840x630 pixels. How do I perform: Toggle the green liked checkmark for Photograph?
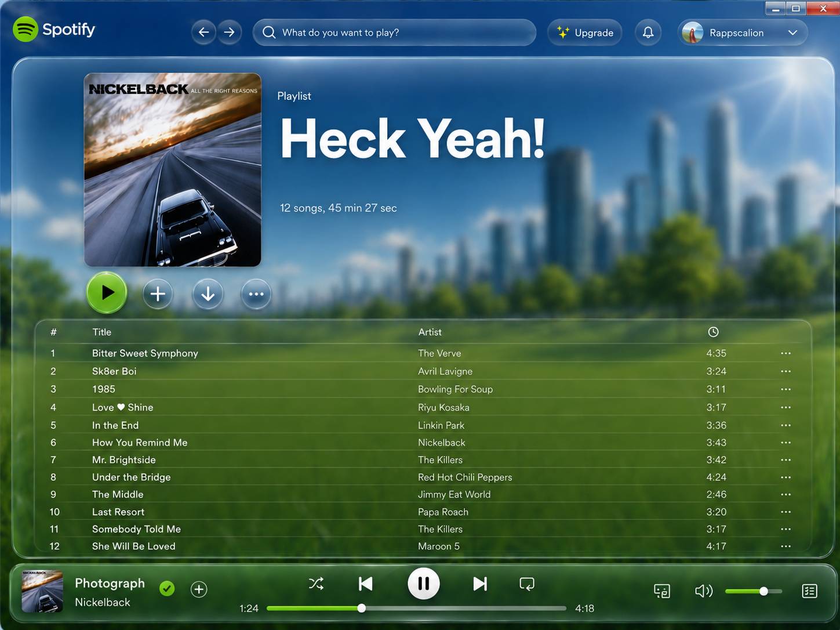tap(167, 589)
